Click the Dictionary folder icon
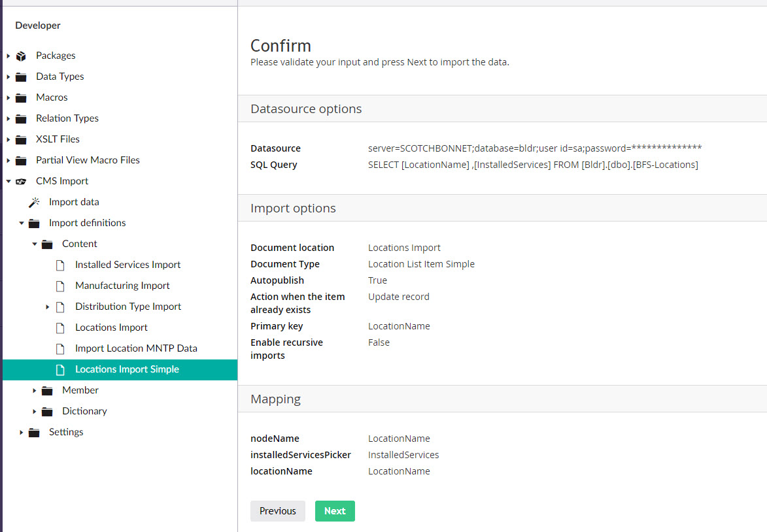 47,411
